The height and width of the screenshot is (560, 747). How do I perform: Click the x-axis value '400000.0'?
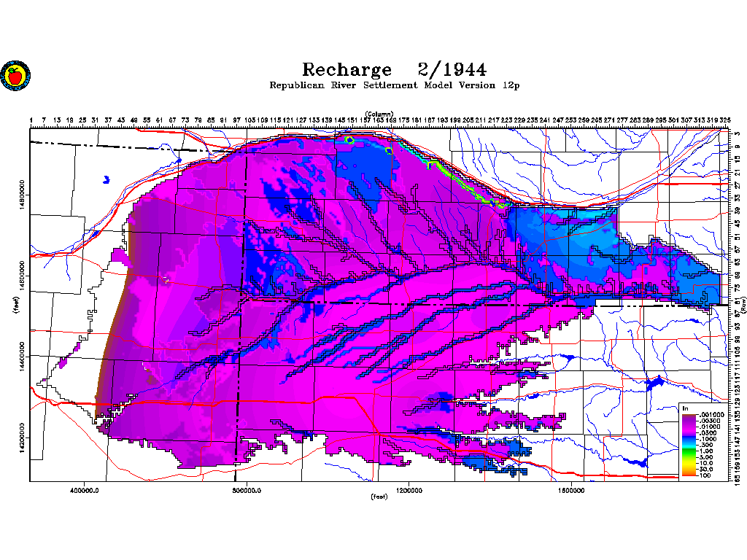(x=85, y=491)
